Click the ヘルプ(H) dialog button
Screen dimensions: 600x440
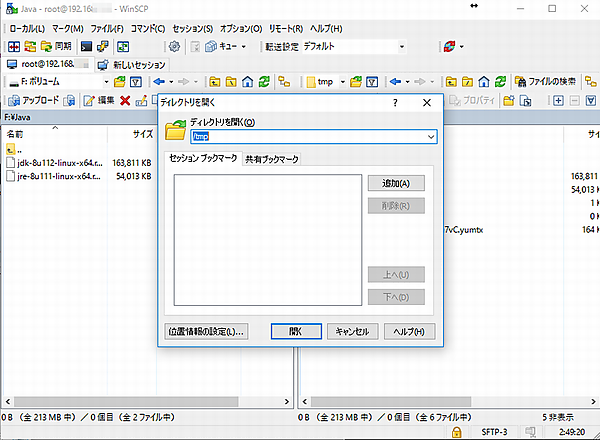pyautogui.click(x=409, y=331)
